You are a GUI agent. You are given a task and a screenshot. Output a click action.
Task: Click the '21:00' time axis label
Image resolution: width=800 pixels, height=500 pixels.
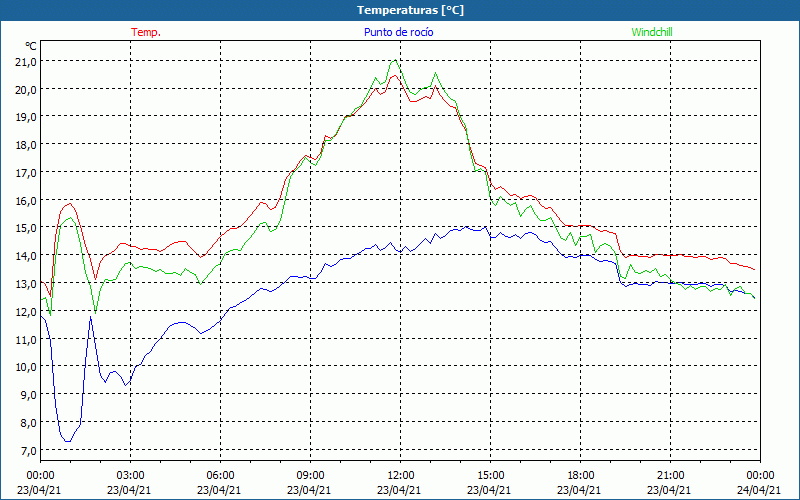pyautogui.click(x=670, y=475)
